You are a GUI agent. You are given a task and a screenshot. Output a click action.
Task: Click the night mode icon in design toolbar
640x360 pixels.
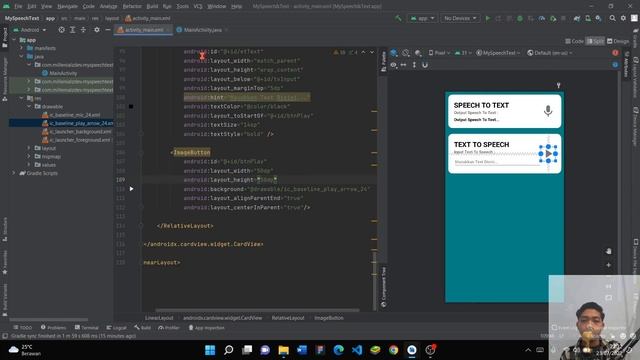click(x=418, y=53)
